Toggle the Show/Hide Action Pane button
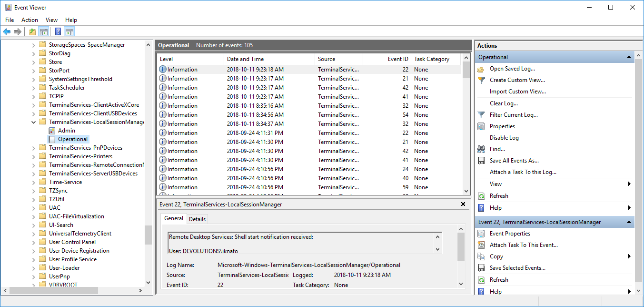 tap(69, 32)
